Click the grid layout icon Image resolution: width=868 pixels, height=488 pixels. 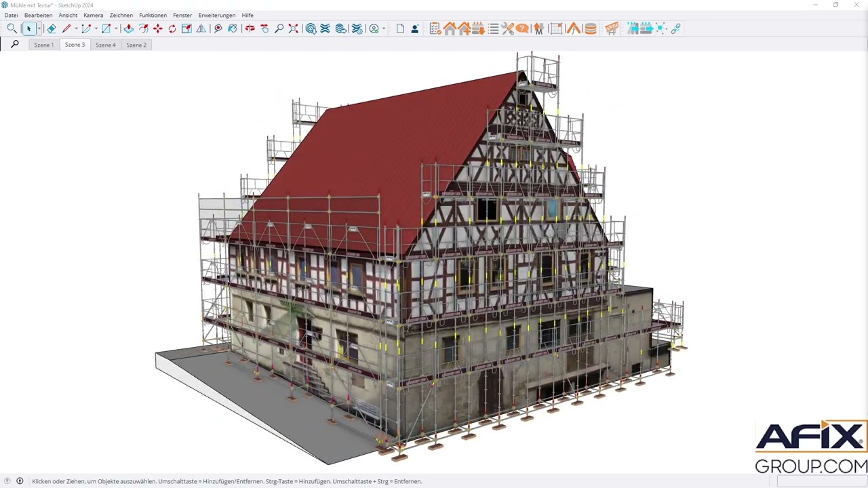[x=556, y=28]
